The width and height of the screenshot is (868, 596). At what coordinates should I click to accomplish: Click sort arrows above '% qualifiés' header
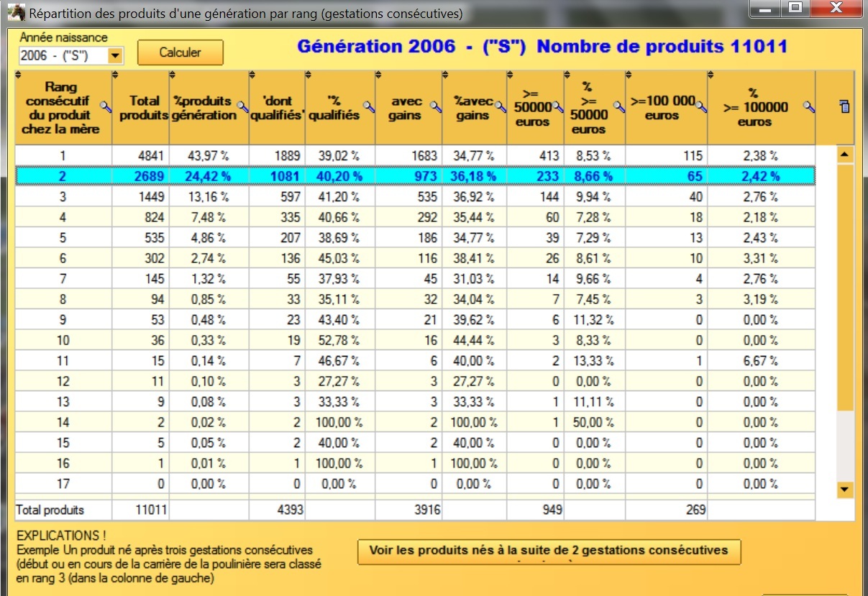[x=308, y=74]
